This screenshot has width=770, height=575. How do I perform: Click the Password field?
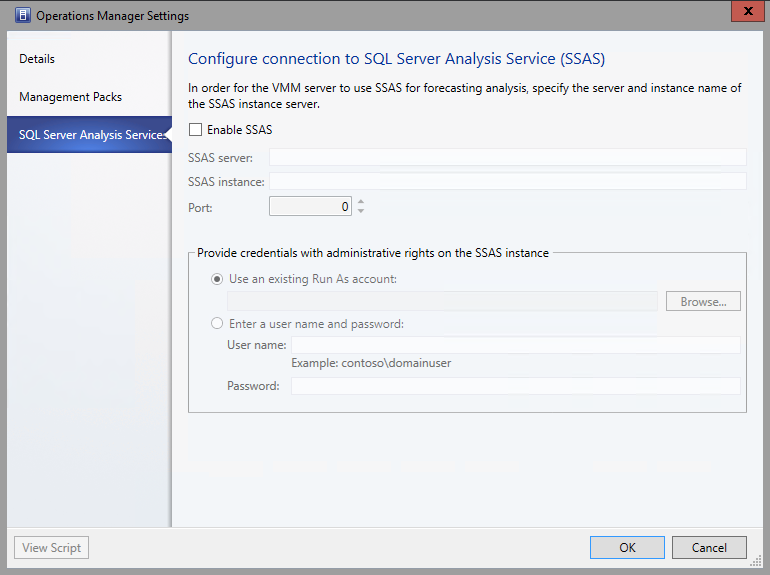[515, 386]
